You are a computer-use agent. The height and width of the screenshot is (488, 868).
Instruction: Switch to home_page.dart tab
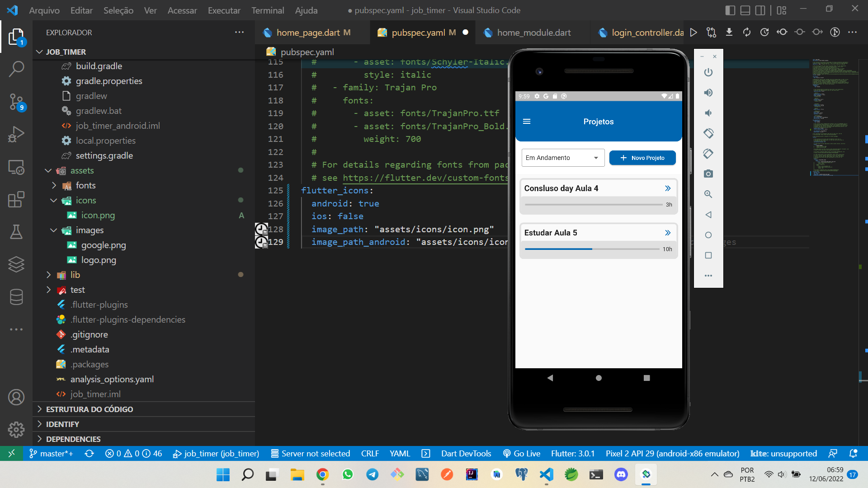tap(307, 33)
